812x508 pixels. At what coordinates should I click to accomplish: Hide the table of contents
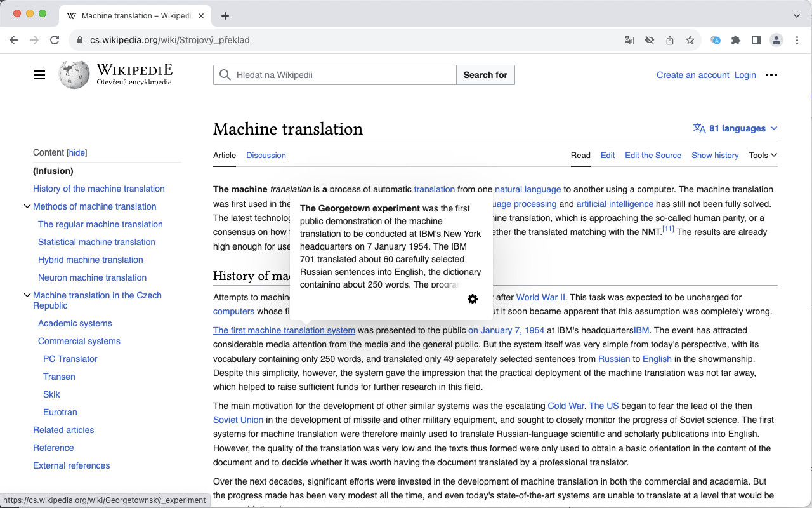pos(76,152)
